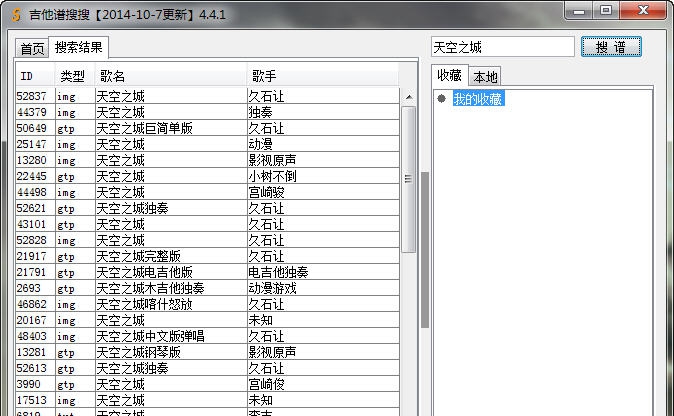Select row with ID 17513

coord(208,400)
